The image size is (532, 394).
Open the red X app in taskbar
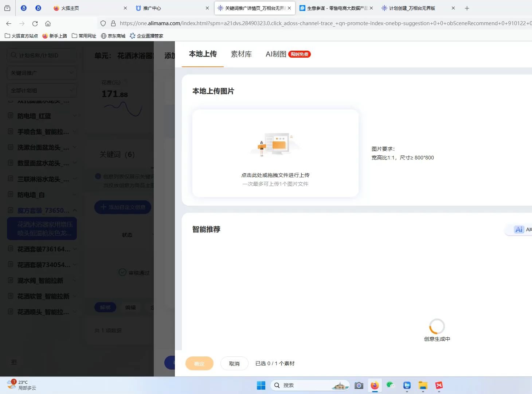[x=439, y=385]
